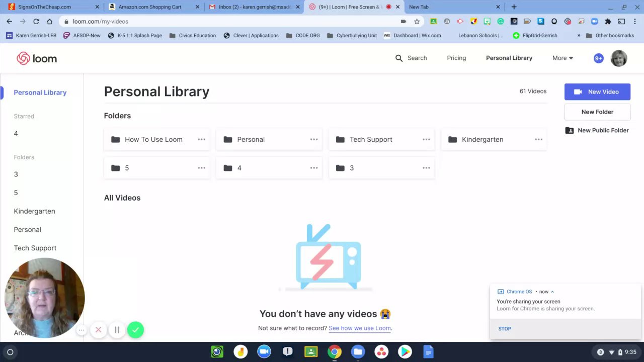Open Karen Gerrish-LEB bookmark
Viewport: 644px width, 362px height.
(x=31, y=36)
